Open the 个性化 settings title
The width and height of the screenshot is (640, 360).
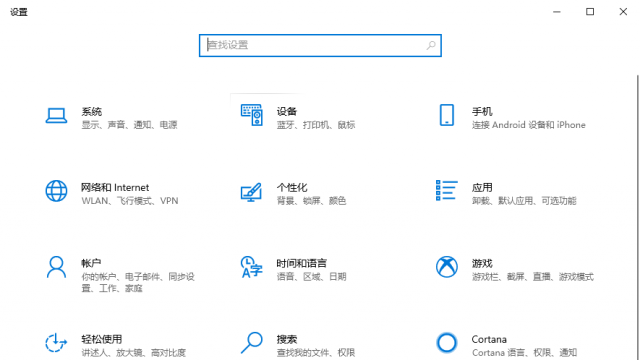click(x=292, y=187)
